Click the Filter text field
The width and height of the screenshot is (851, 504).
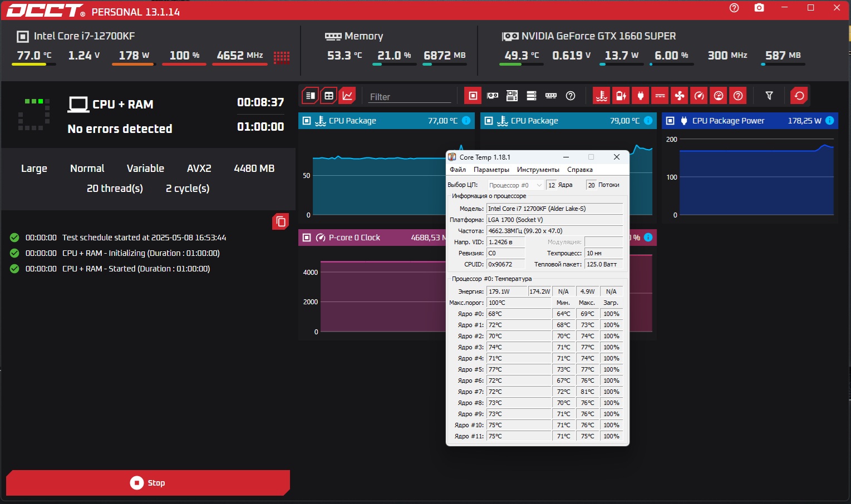point(410,97)
